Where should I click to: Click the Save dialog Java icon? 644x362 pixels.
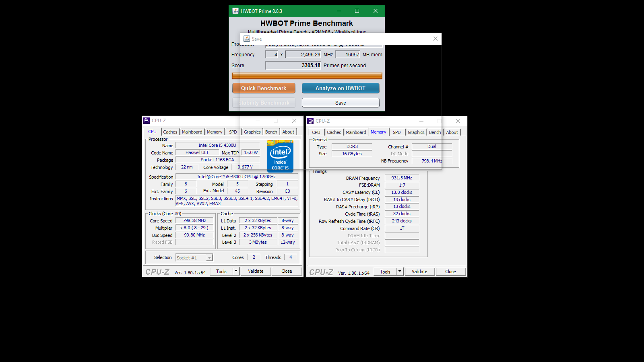(x=247, y=39)
